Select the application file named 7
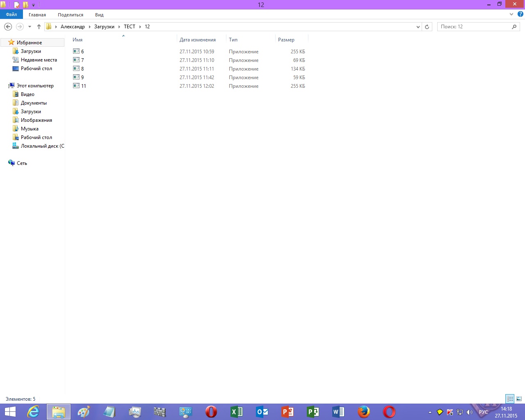The image size is (525, 420). pos(82,60)
